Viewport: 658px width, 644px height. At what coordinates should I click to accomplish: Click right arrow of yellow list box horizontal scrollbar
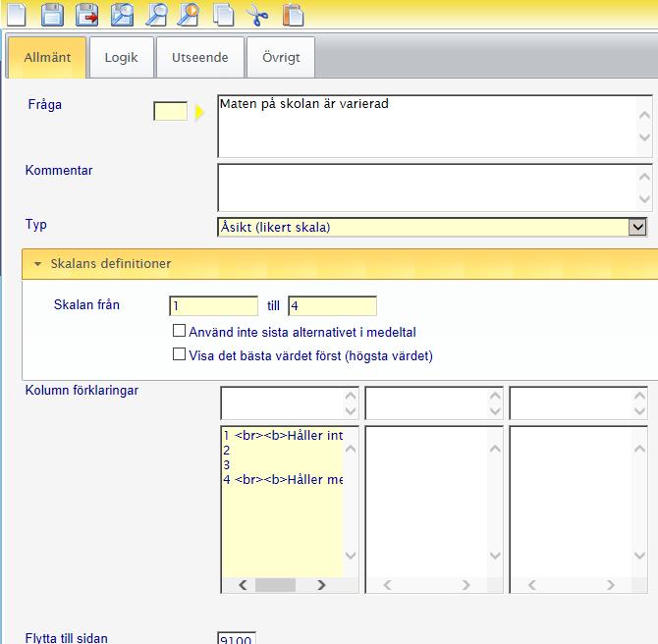pyautogui.click(x=321, y=585)
